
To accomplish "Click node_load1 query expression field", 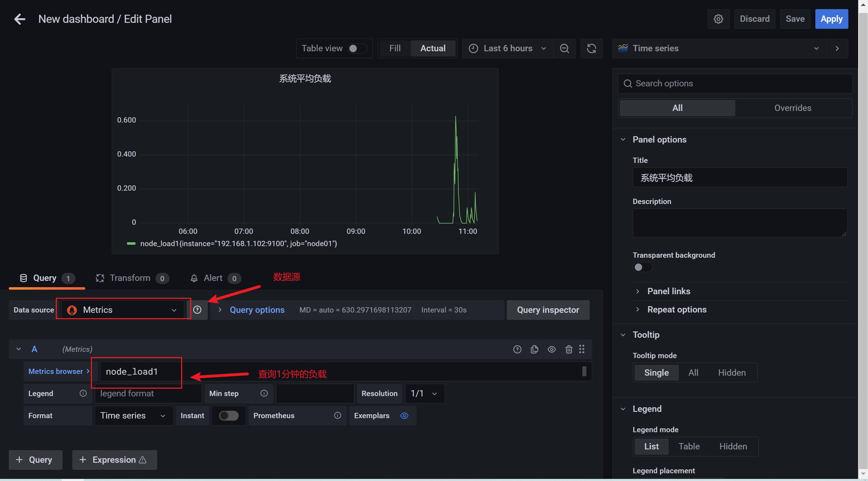I will coord(345,371).
